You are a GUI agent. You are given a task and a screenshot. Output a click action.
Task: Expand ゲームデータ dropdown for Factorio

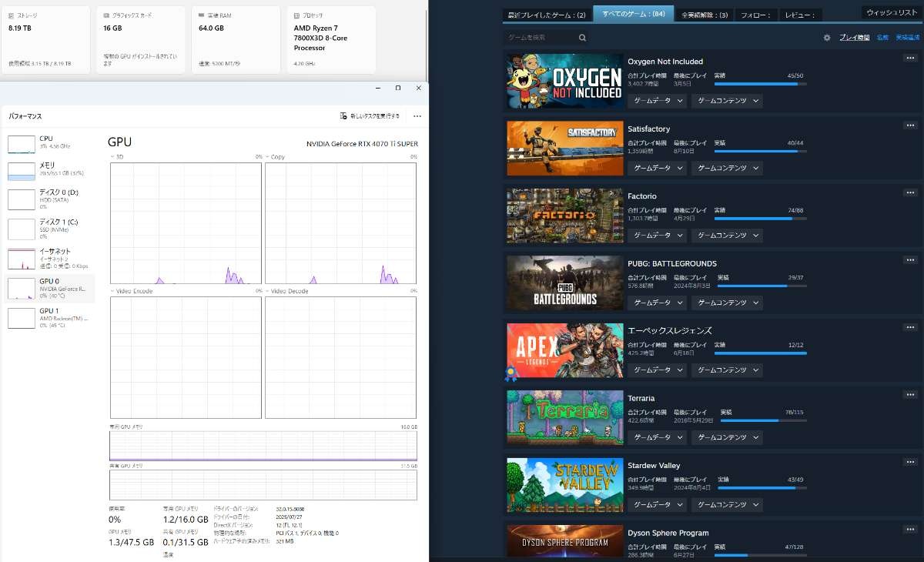pyautogui.click(x=657, y=236)
